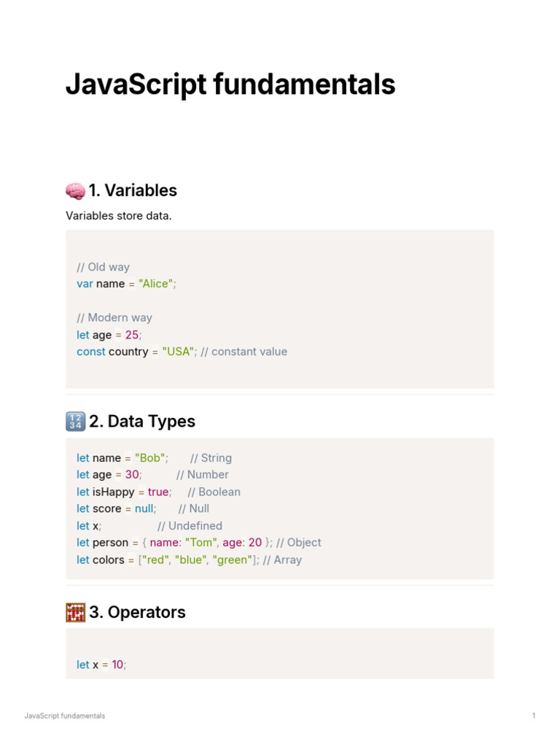This screenshot has width=560, height=747.
Task: Click the 1234 numbers emoji icon
Action: (75, 422)
